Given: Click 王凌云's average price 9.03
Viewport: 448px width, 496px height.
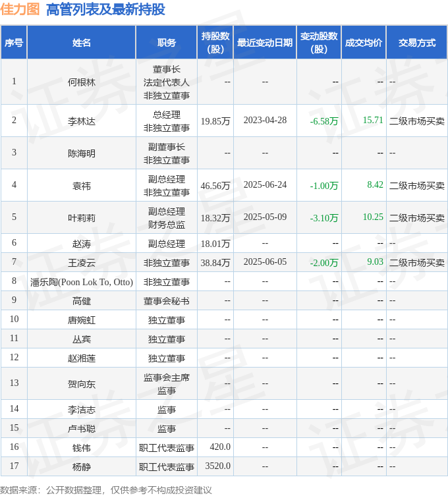Looking at the screenshot, I should (x=375, y=262).
